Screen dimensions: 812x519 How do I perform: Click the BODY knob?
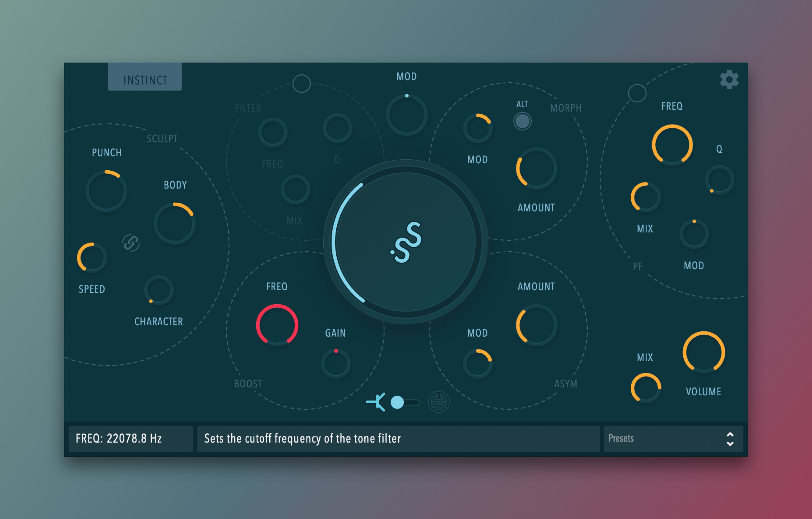coord(175,223)
